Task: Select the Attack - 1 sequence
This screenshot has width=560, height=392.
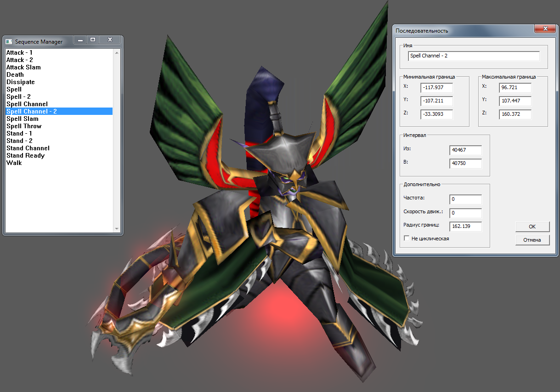Action: click(x=59, y=52)
